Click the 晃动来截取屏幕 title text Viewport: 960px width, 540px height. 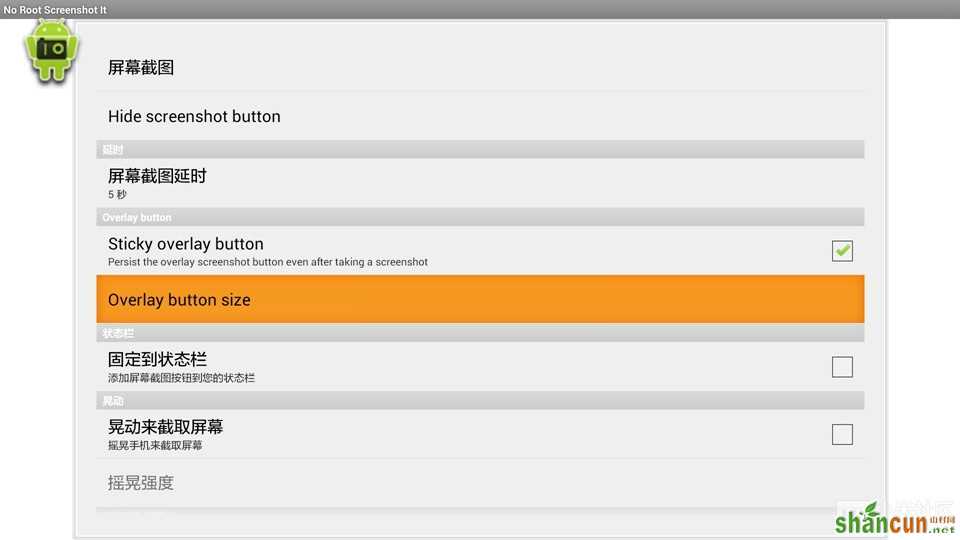pyautogui.click(x=165, y=427)
